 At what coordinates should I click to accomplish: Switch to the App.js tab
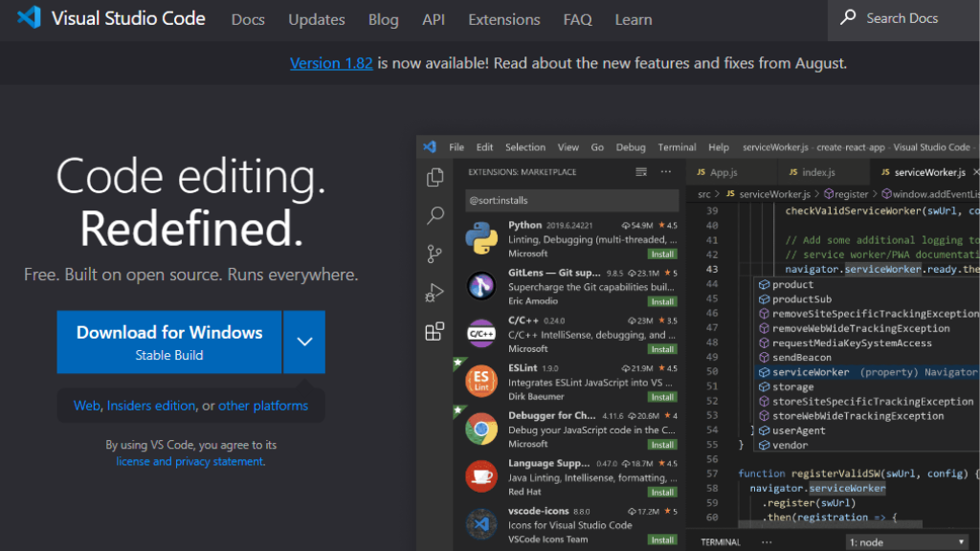click(731, 172)
